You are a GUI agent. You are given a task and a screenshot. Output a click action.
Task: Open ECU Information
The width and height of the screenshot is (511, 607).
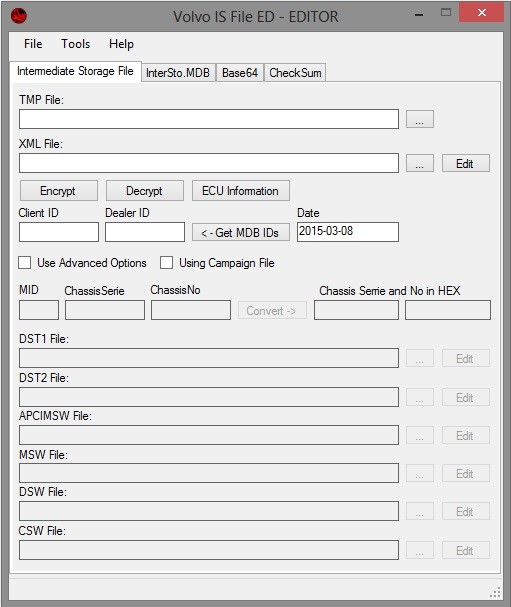241,190
